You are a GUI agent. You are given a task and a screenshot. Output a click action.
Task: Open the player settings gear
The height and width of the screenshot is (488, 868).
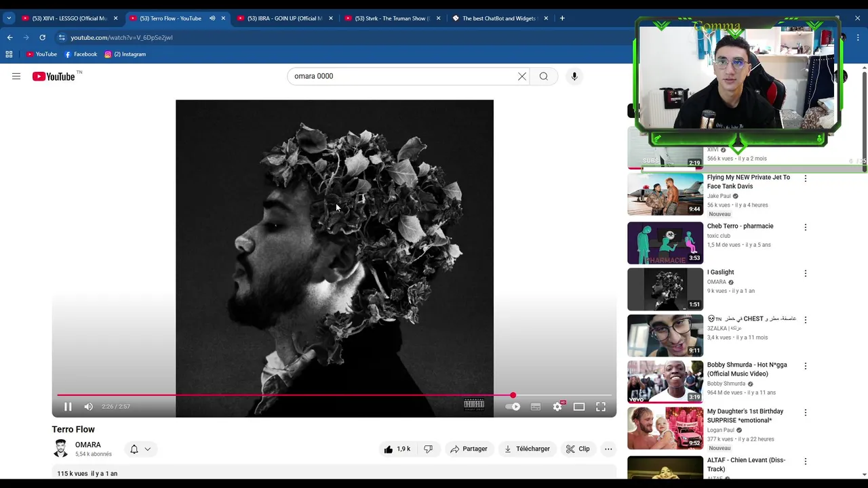pyautogui.click(x=557, y=407)
